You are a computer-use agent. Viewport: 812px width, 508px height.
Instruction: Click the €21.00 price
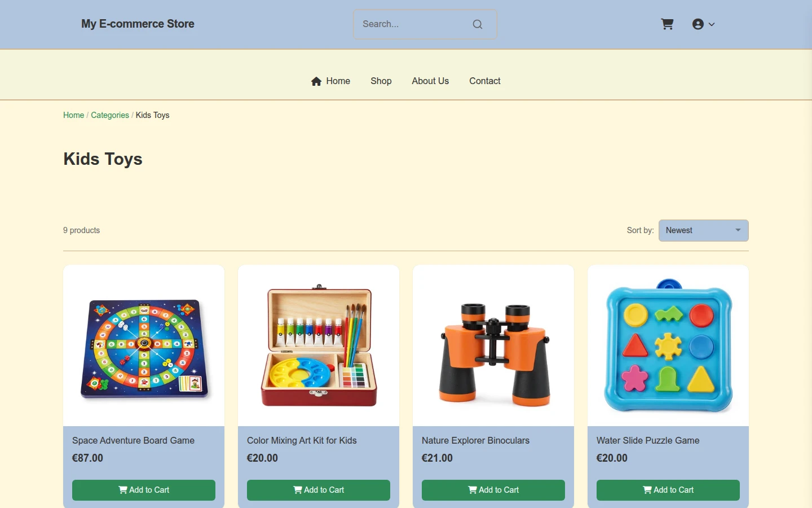coord(437,458)
